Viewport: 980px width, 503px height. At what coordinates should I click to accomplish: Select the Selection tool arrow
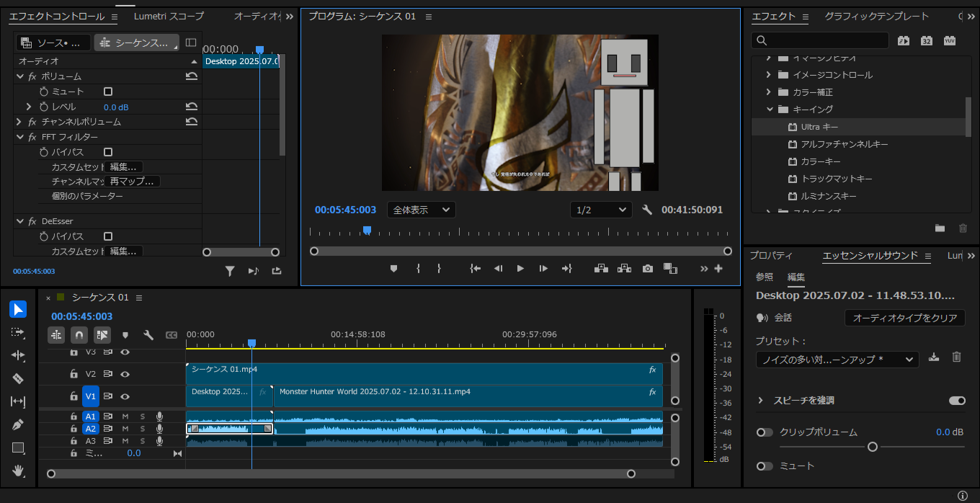pos(19,309)
